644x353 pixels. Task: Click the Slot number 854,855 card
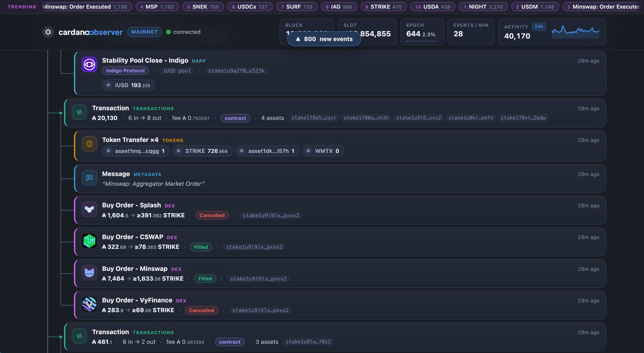(367, 32)
